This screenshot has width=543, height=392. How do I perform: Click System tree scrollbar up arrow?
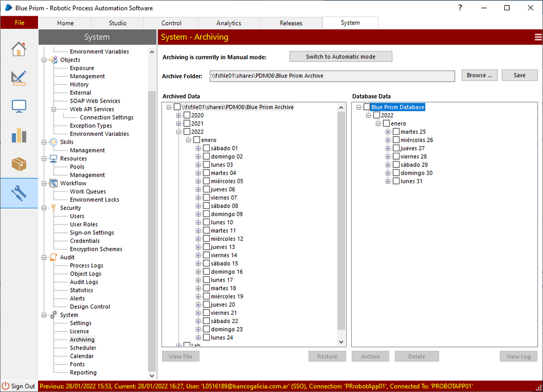152,52
